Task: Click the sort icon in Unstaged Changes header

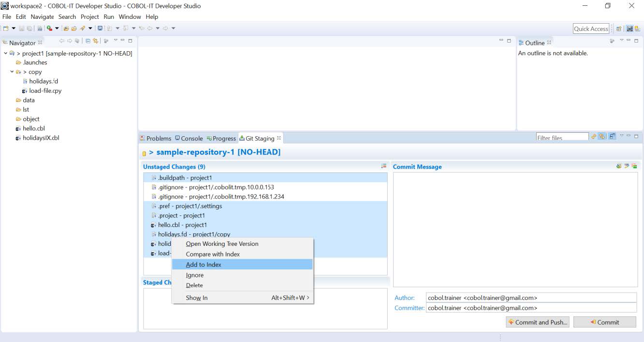Action: click(384, 166)
